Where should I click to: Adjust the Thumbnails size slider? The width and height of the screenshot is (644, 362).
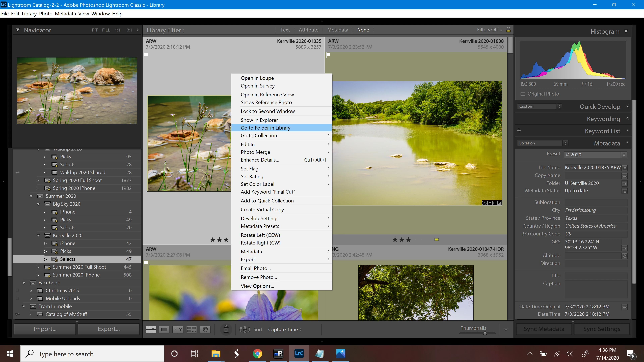pos(485,333)
